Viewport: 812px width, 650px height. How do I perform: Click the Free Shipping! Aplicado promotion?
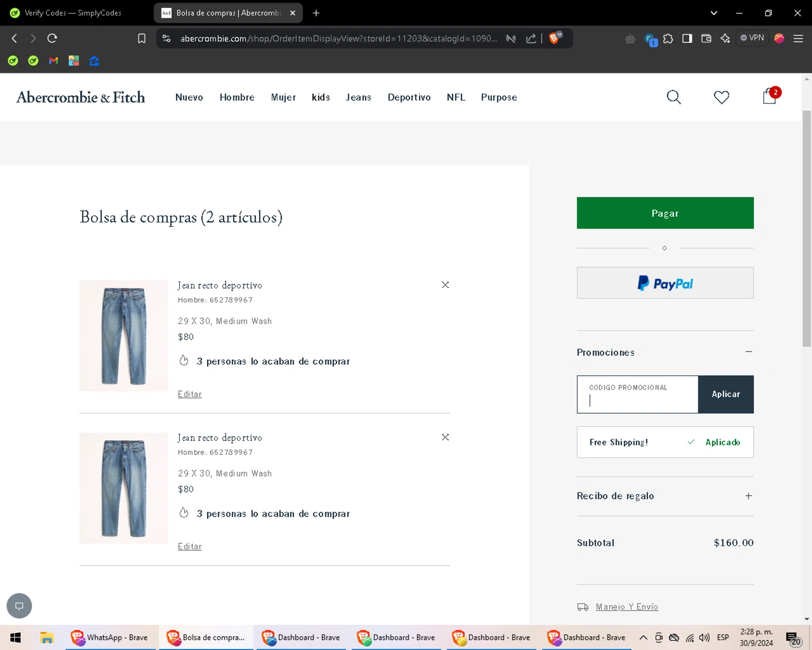(665, 442)
